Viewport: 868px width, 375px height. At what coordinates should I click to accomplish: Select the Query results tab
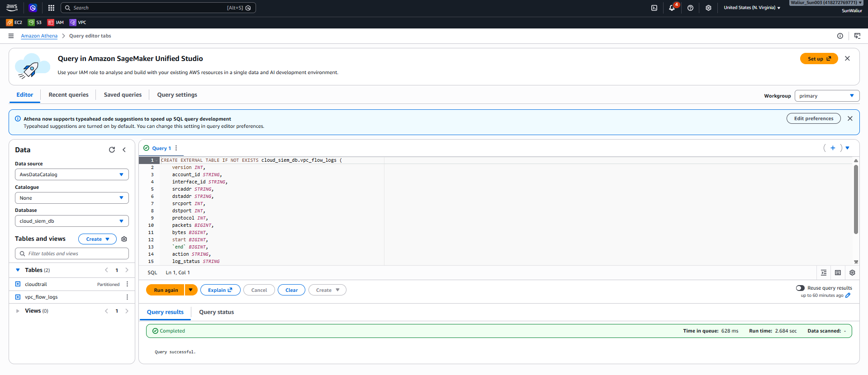pos(165,312)
